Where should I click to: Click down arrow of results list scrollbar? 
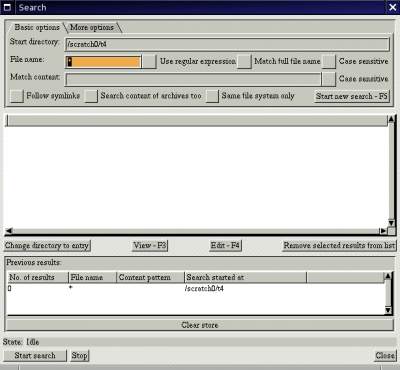pos(392,223)
